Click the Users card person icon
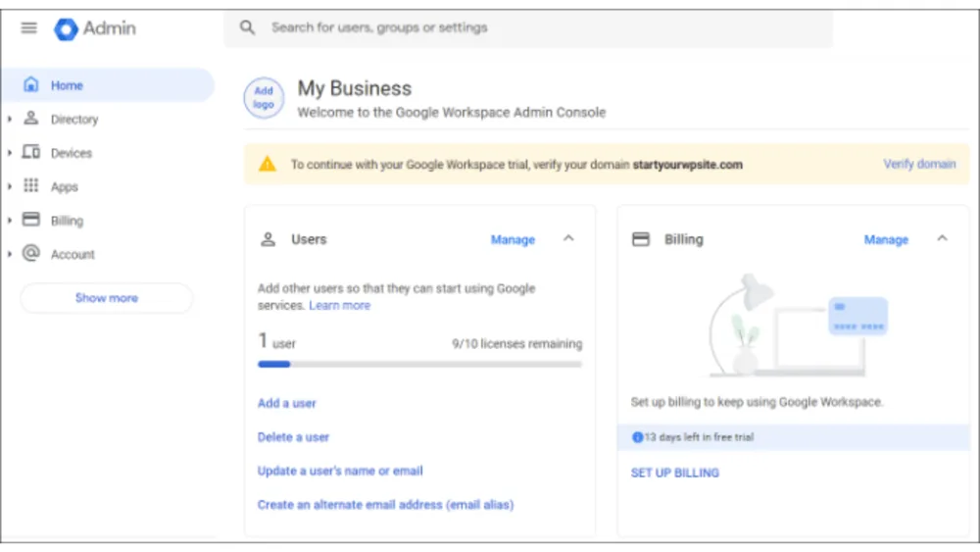 pos(269,239)
